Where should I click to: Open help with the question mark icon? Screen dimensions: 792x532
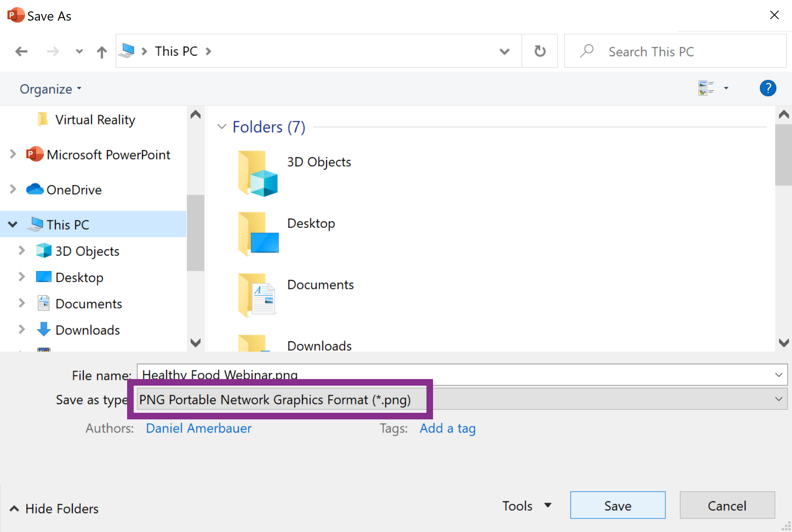click(x=768, y=88)
